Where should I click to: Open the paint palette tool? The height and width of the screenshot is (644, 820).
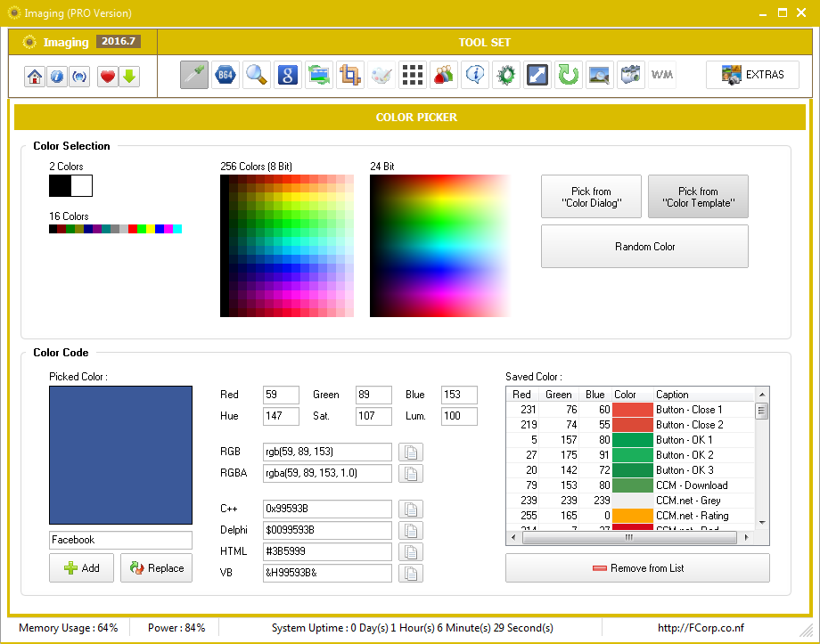click(x=381, y=75)
